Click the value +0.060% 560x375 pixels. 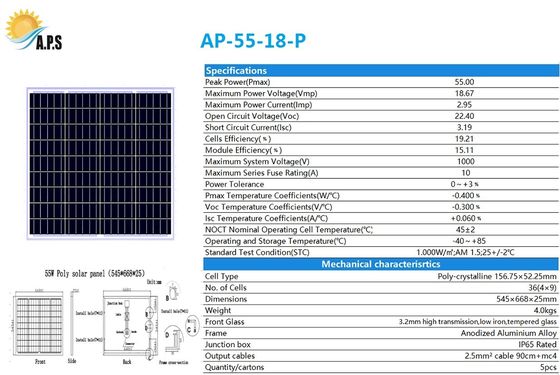(466, 219)
